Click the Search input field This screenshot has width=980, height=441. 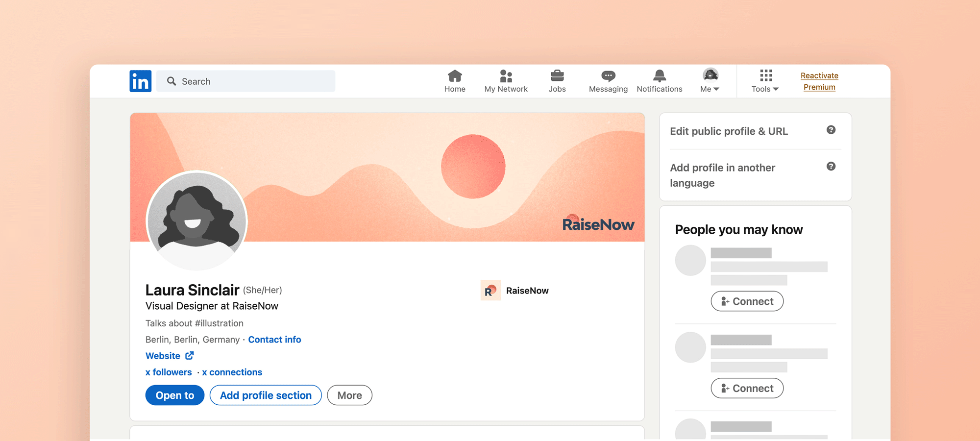click(x=245, y=81)
